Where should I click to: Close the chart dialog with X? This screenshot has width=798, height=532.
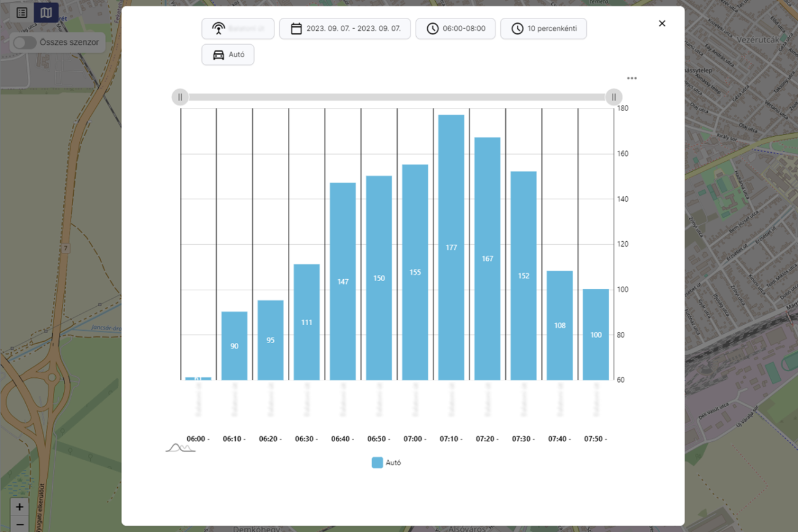pyautogui.click(x=662, y=23)
